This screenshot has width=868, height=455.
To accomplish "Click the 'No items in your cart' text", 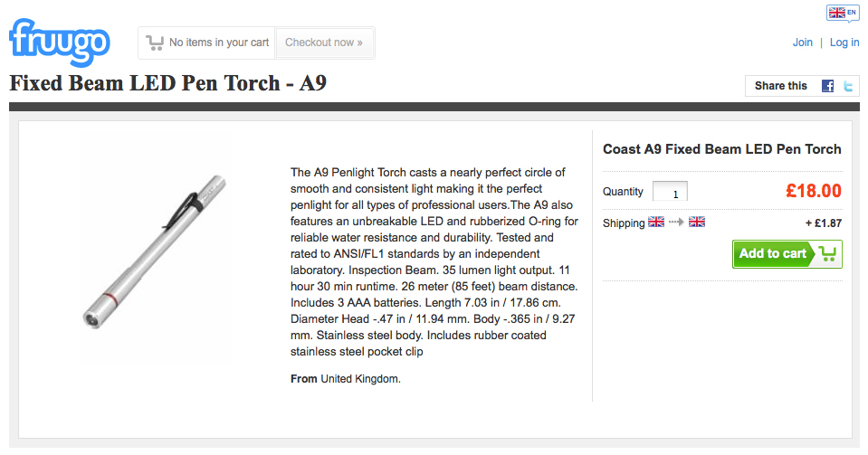I will click(x=219, y=43).
